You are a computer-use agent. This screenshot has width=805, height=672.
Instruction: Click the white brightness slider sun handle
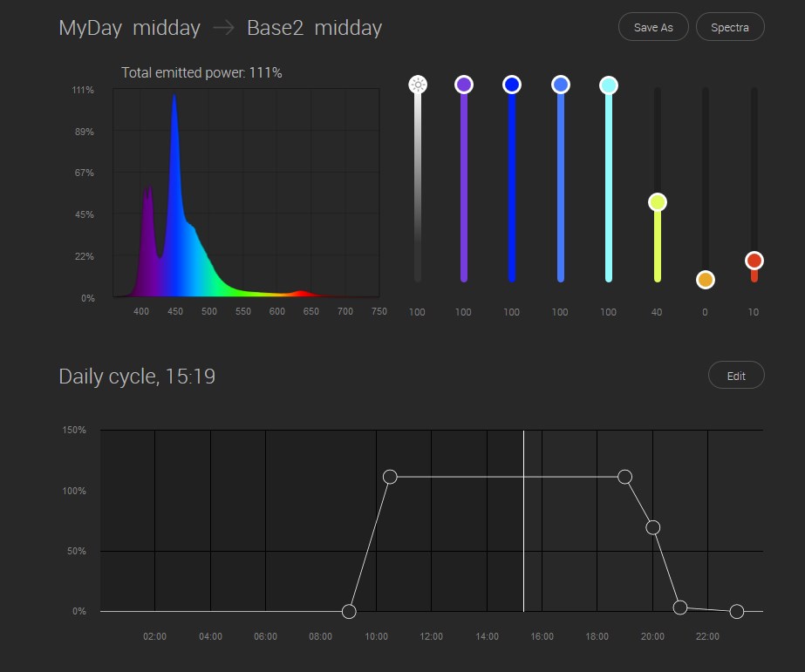tap(418, 85)
